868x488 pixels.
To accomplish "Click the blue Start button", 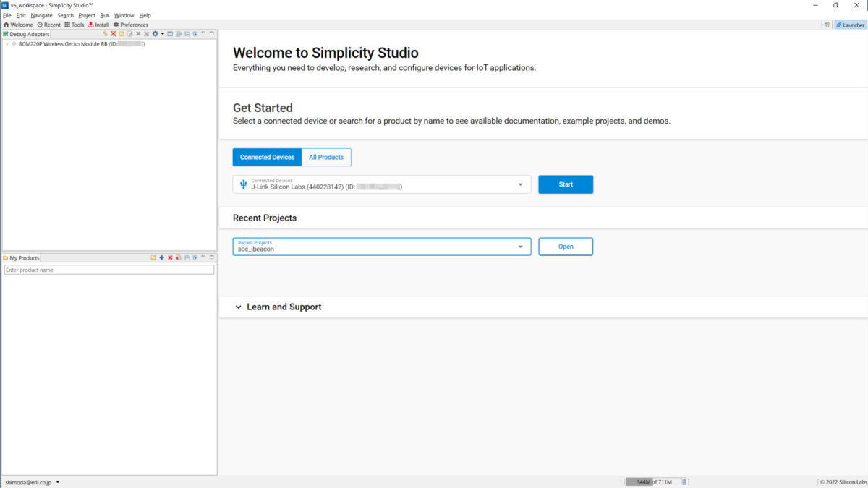I will (566, 184).
